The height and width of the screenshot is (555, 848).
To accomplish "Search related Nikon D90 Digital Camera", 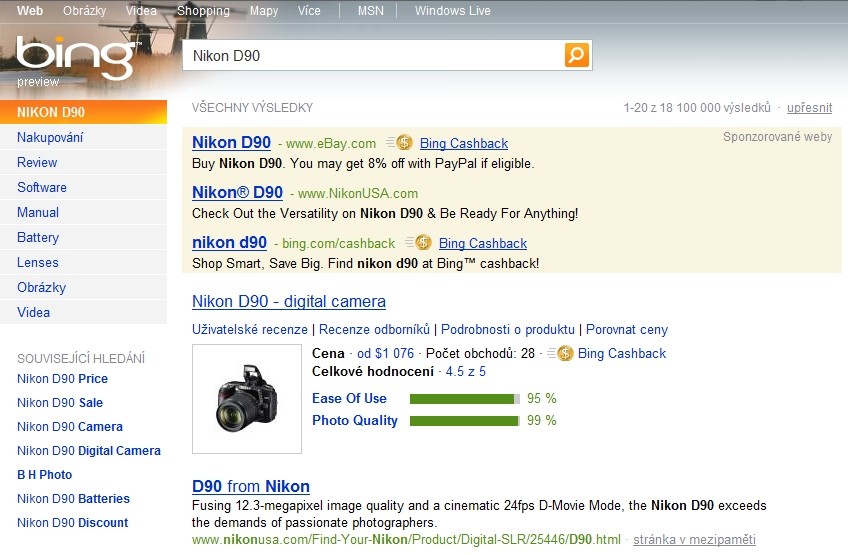I will pos(89,451).
